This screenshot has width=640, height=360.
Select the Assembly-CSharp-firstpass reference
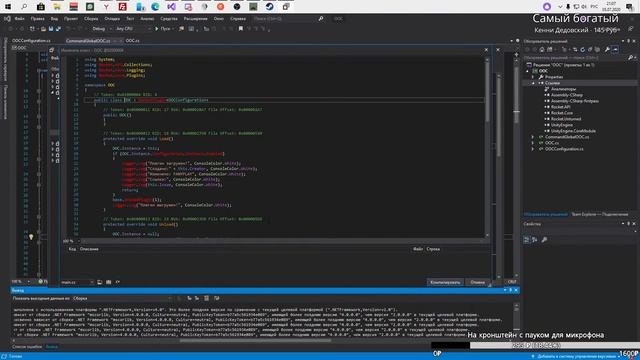point(575,101)
